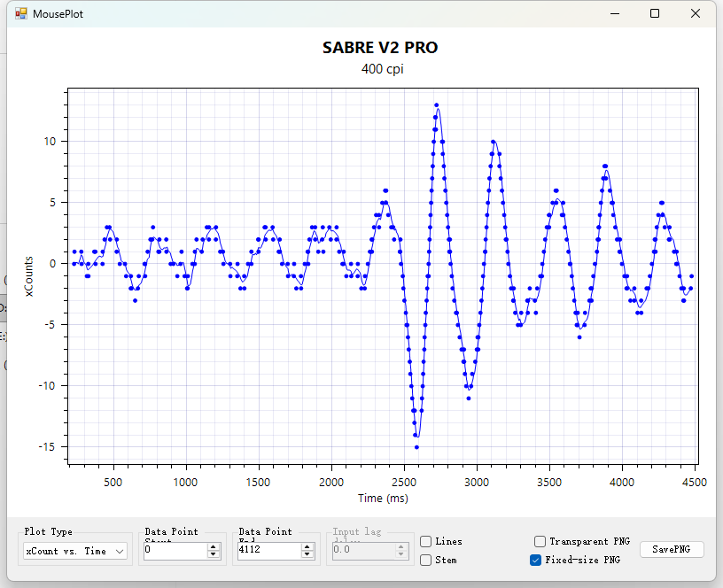This screenshot has height=588, width=723.
Task: Click the 4000 tick label on time axis
Action: 622,483
